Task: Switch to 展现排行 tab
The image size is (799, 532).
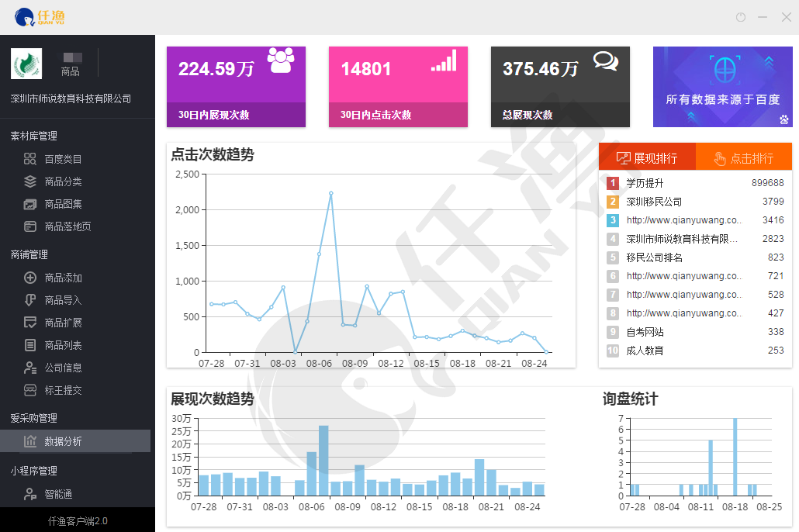Action: (647, 158)
